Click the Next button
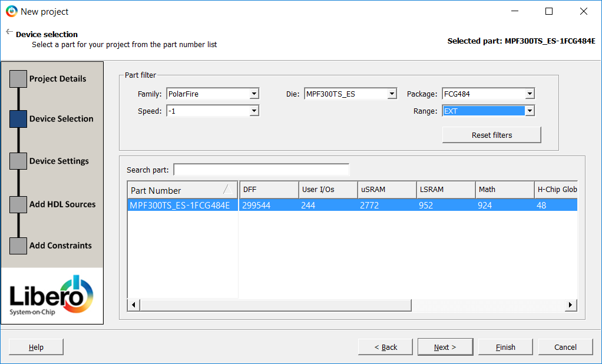Viewport: 602px width, 364px height. 445,347
